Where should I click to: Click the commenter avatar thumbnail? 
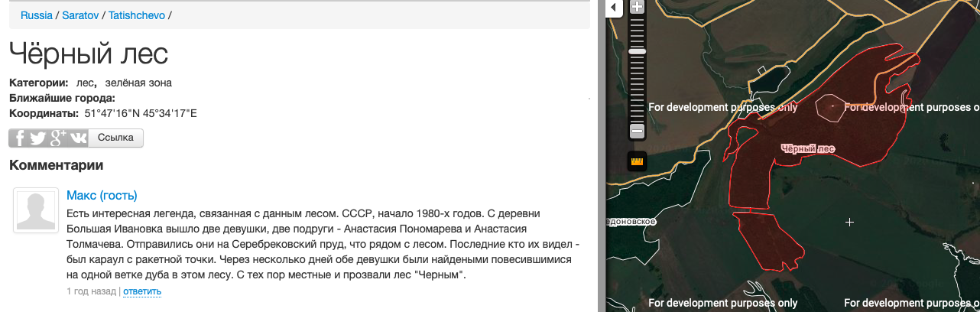[36, 210]
